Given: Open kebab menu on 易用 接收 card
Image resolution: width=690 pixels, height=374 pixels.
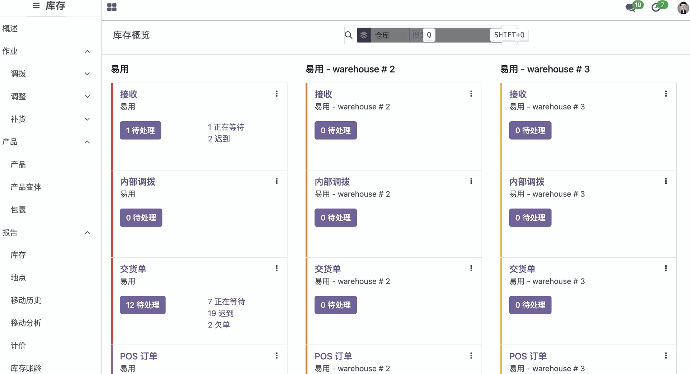Looking at the screenshot, I should click(277, 94).
